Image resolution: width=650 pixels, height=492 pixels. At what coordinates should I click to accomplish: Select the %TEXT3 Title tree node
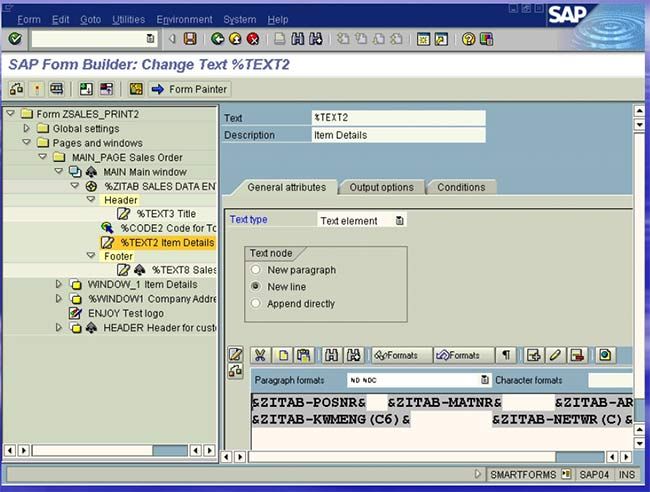coord(166,214)
